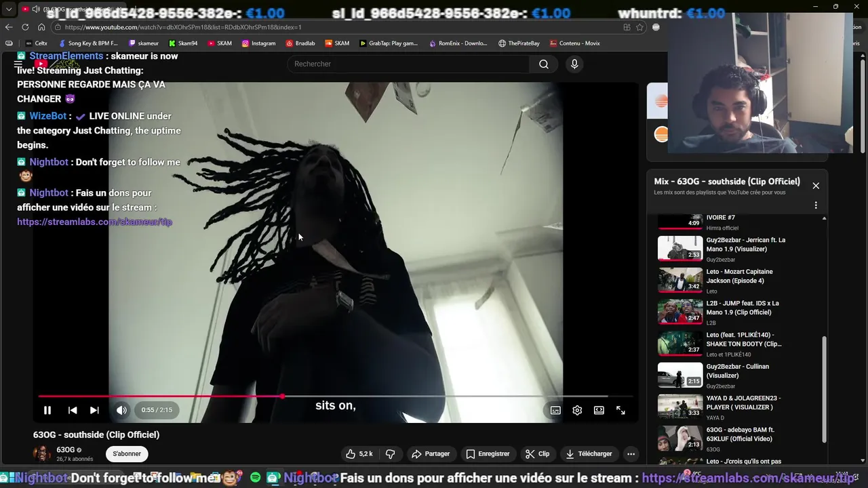Open RomEnix bookmark
This screenshot has height=488, width=868.
pos(458,43)
